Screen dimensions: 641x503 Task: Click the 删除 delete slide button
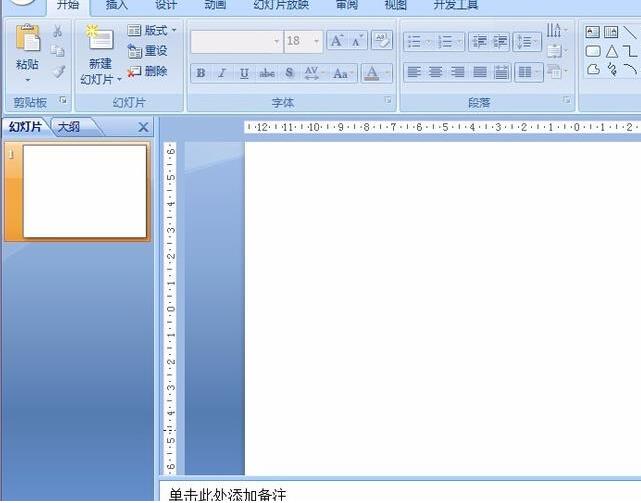(x=148, y=71)
